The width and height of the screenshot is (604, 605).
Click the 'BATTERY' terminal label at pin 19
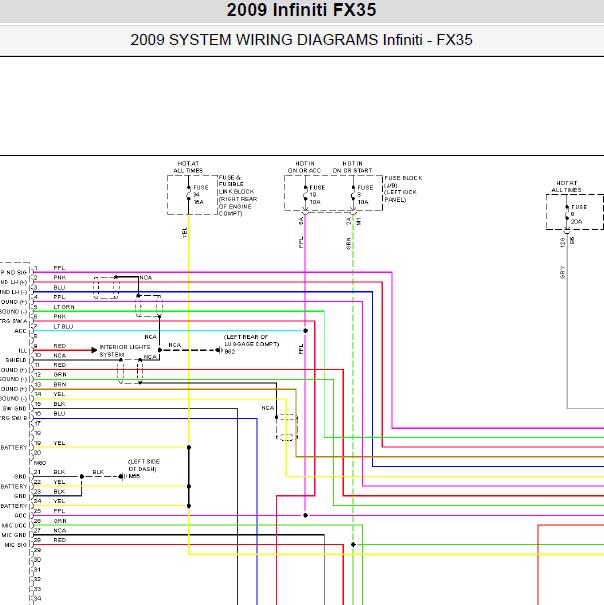coord(14,448)
